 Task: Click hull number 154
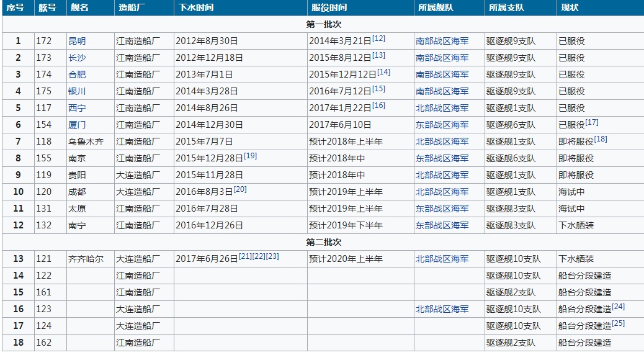click(x=44, y=125)
